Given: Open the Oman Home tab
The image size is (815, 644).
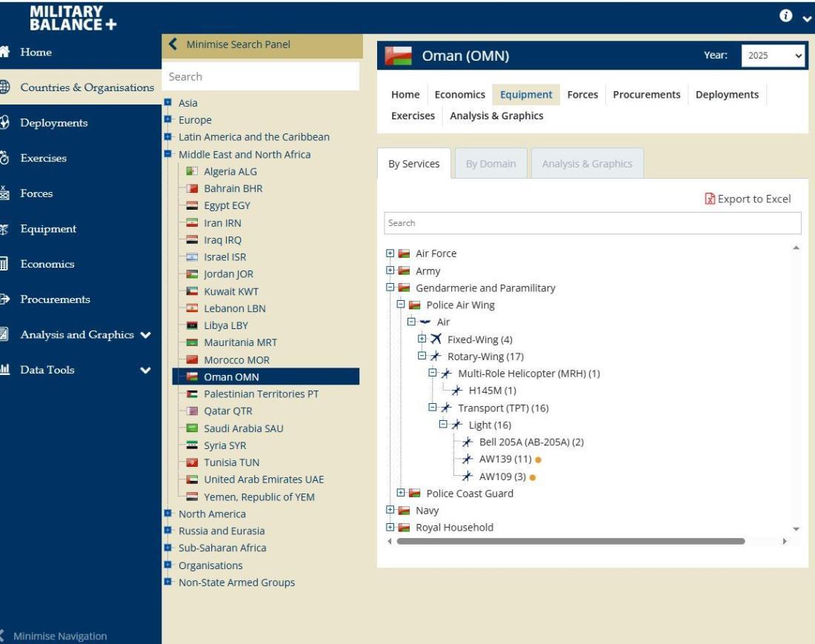Looking at the screenshot, I should [405, 95].
